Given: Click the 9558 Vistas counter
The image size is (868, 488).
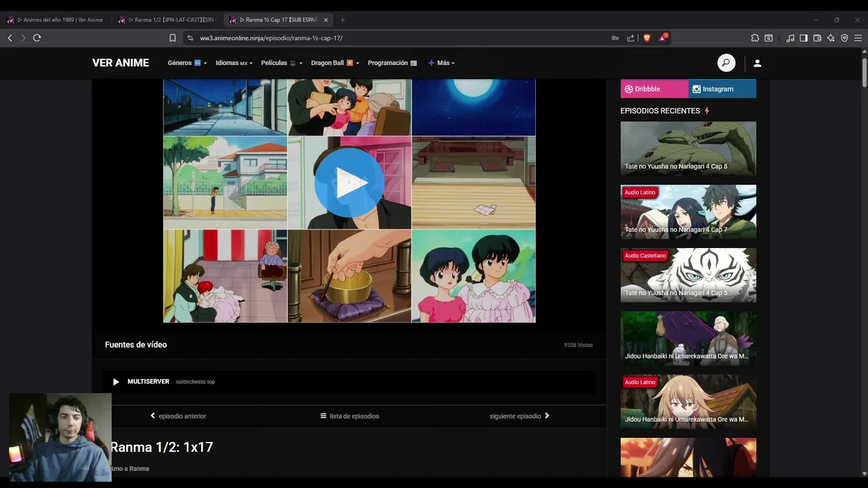Looking at the screenshot, I should (578, 345).
